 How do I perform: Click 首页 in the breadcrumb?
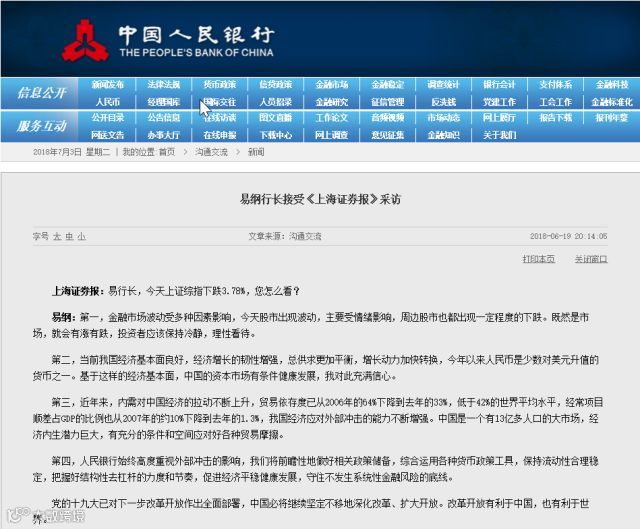click(167, 152)
